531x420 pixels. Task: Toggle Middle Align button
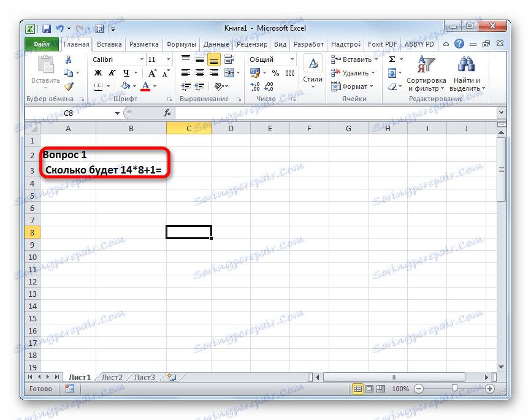[200, 59]
